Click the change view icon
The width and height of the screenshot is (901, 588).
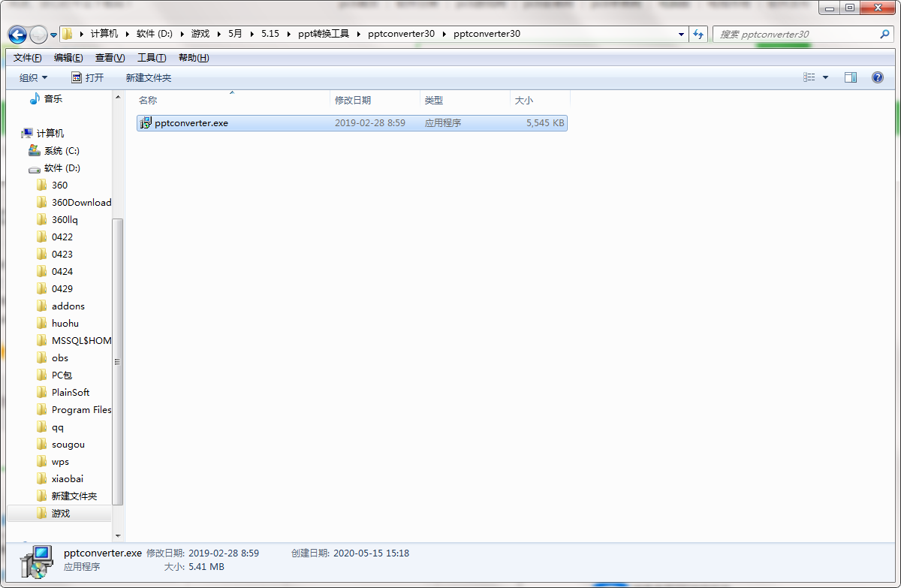(x=809, y=77)
